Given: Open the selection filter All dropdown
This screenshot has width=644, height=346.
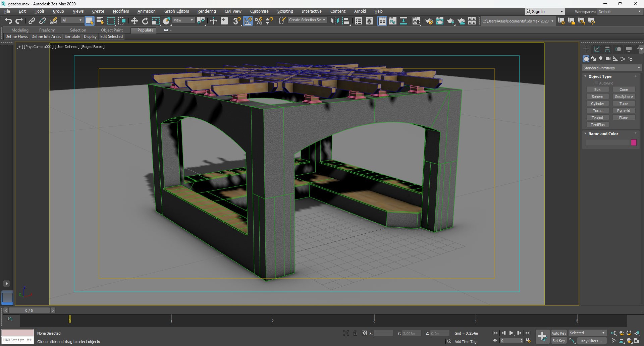Looking at the screenshot, I should [72, 20].
